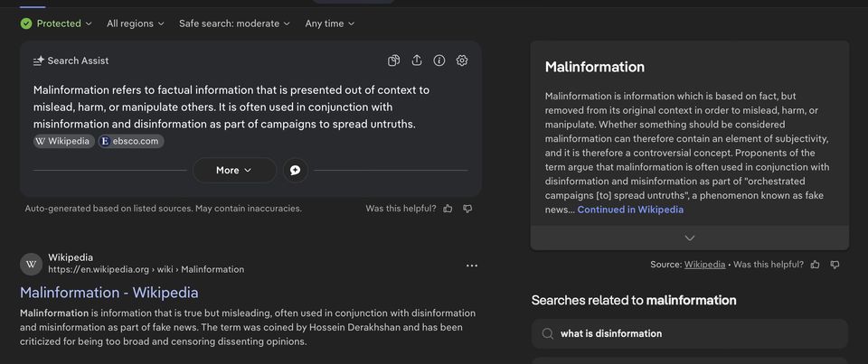Share the Search Assist answer
Screen dimensions: 868x364
click(417, 61)
